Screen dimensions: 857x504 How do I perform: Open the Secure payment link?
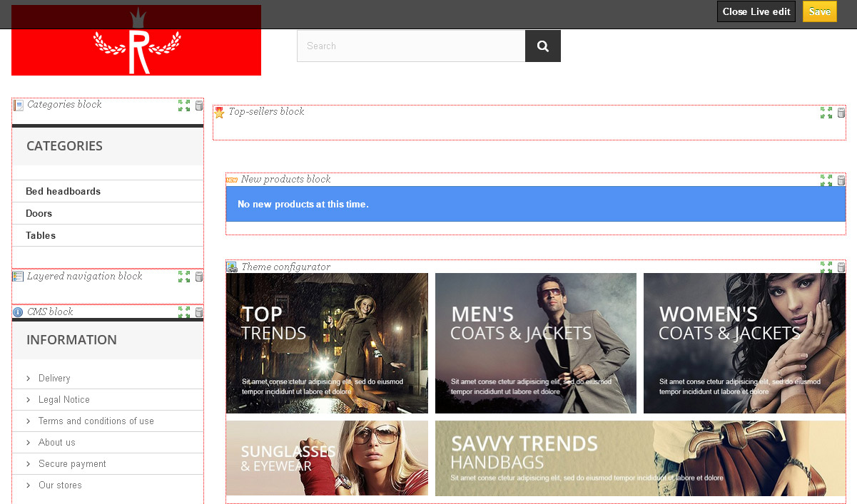72,463
